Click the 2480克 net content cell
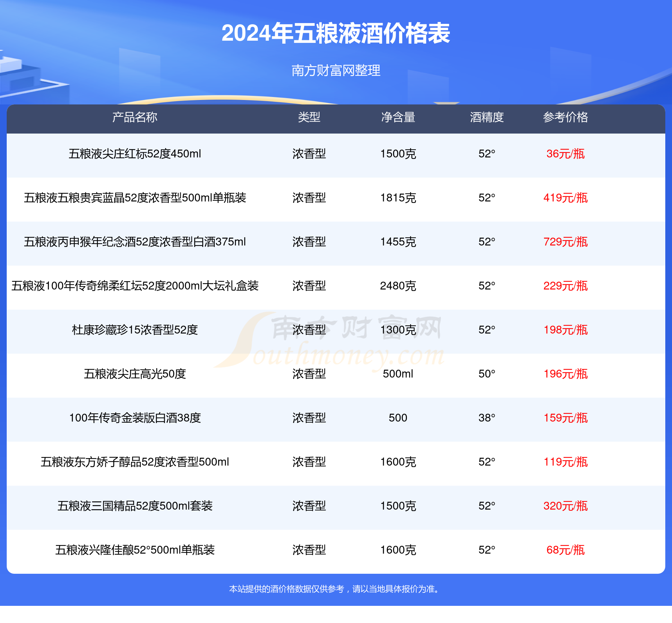 click(398, 286)
